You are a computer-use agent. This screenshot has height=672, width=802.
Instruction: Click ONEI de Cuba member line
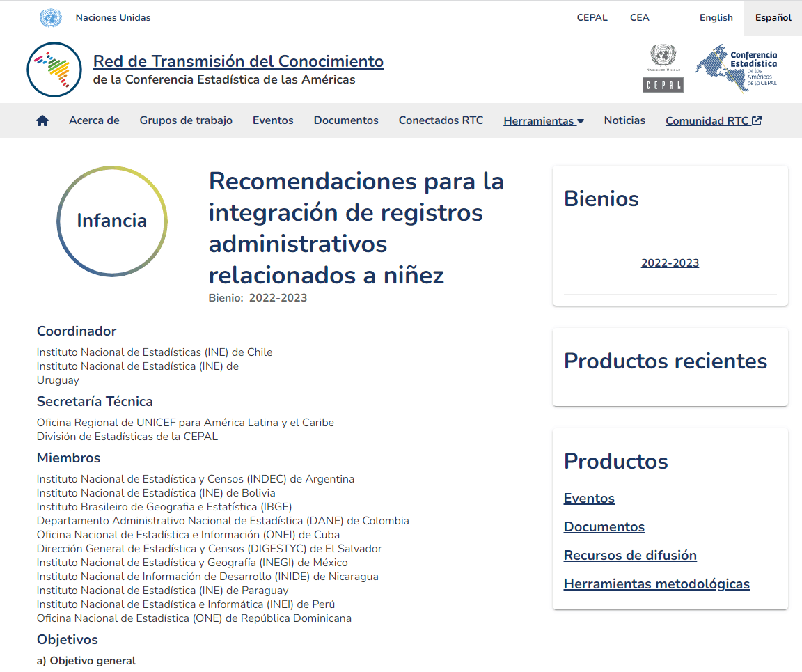[x=188, y=535]
